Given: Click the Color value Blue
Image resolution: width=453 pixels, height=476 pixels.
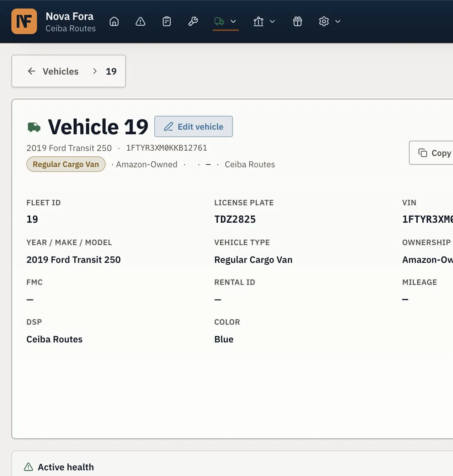Looking at the screenshot, I should coord(224,339).
